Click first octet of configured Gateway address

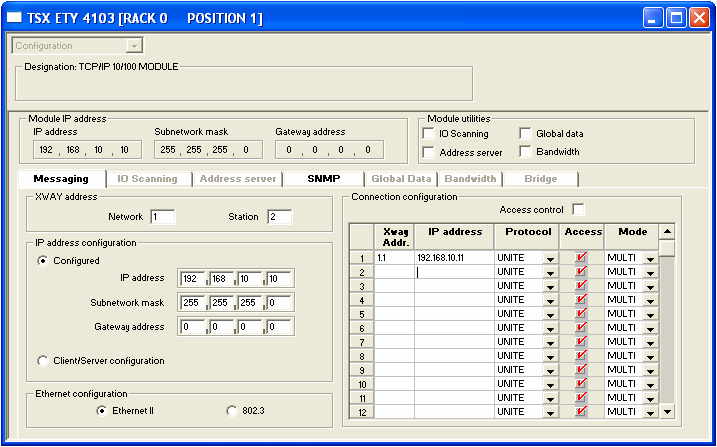click(x=193, y=327)
